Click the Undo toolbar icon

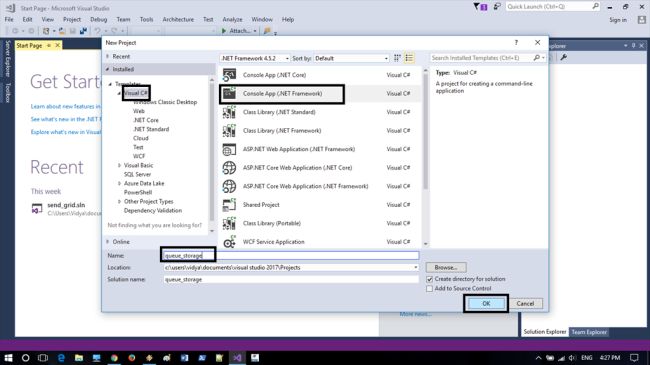click(x=97, y=31)
